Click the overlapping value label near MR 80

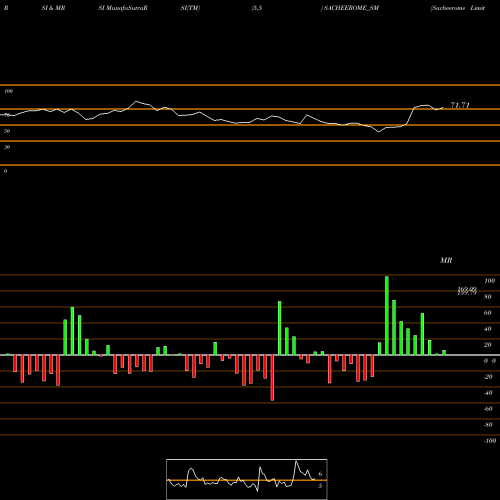tap(467, 291)
